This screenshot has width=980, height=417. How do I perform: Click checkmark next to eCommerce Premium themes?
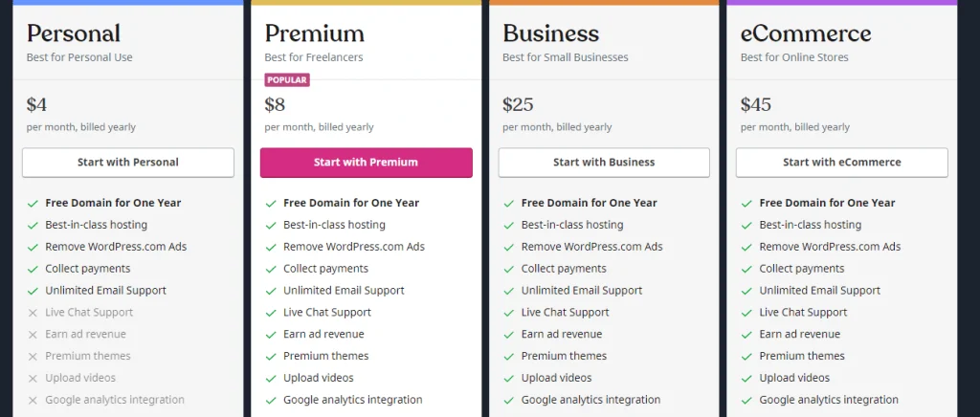[746, 357]
